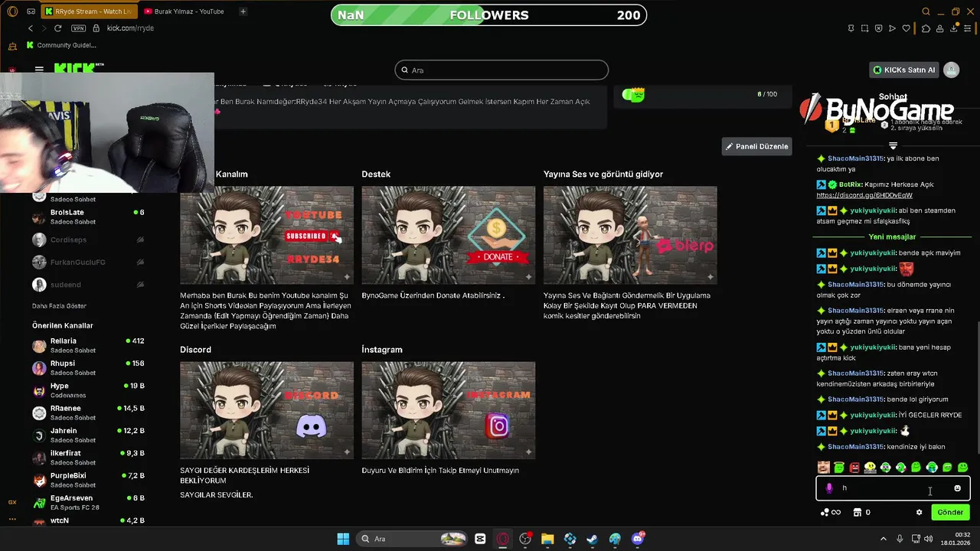Toggle the VPN badge in address bar
The image size is (980, 551).
coord(78,28)
